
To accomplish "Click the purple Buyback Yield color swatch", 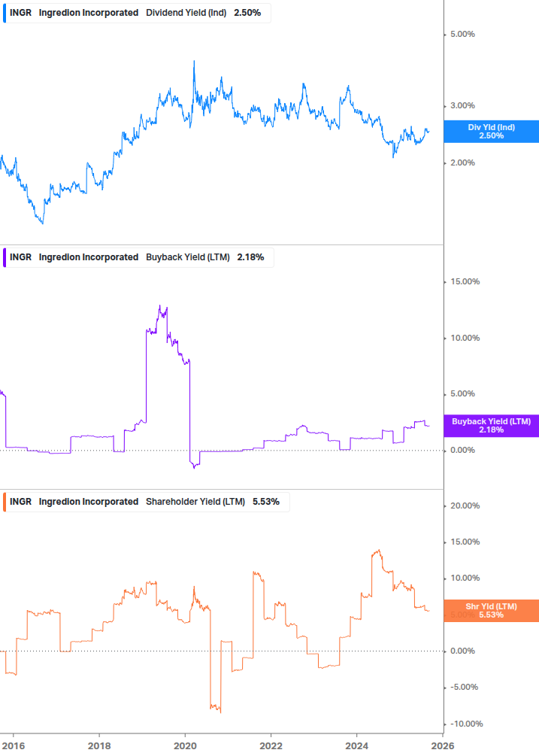I will [x=5, y=257].
